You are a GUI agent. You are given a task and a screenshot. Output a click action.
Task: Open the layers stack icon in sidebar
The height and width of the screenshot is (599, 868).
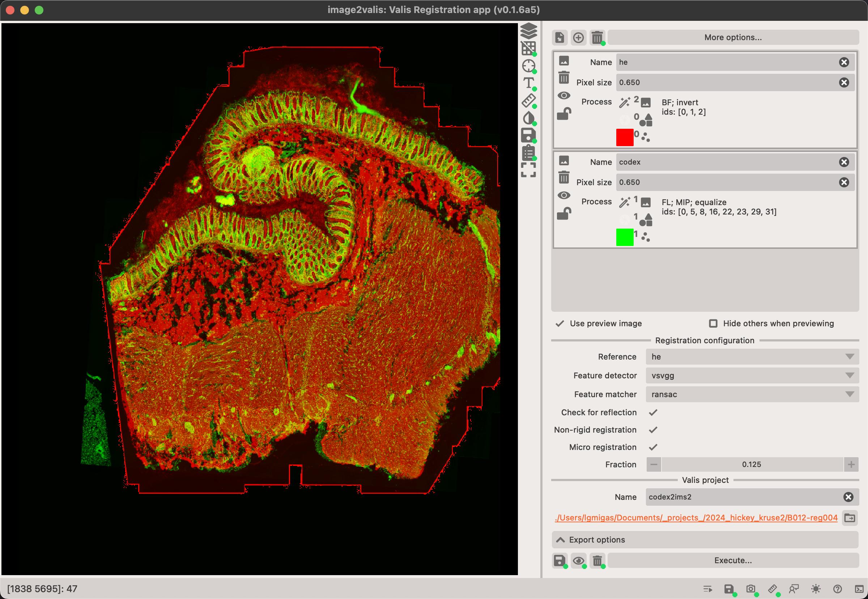[528, 31]
